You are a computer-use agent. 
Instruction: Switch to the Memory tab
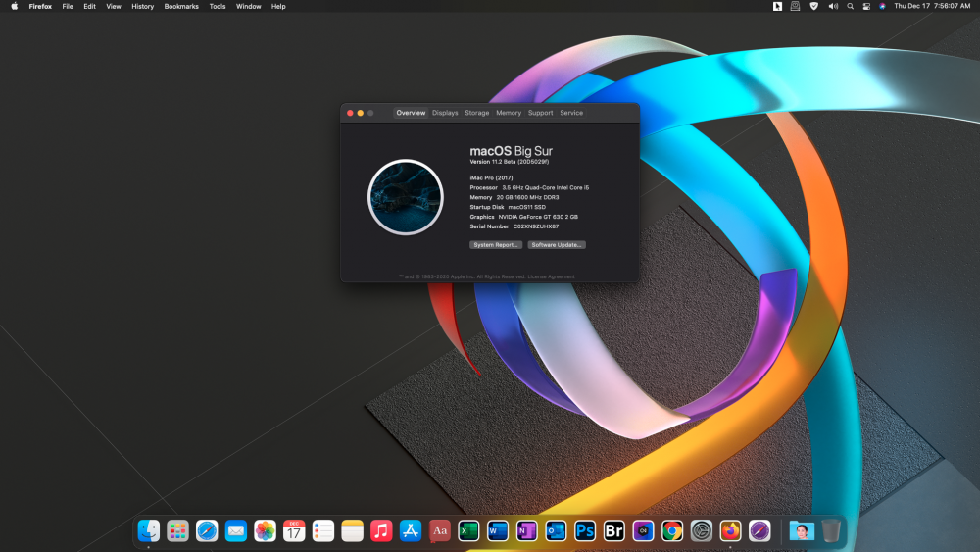[x=509, y=113]
